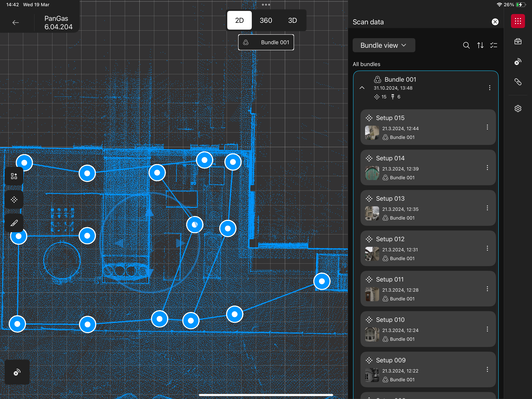
Task: Switch to 3D view mode
Action: [x=292, y=20]
